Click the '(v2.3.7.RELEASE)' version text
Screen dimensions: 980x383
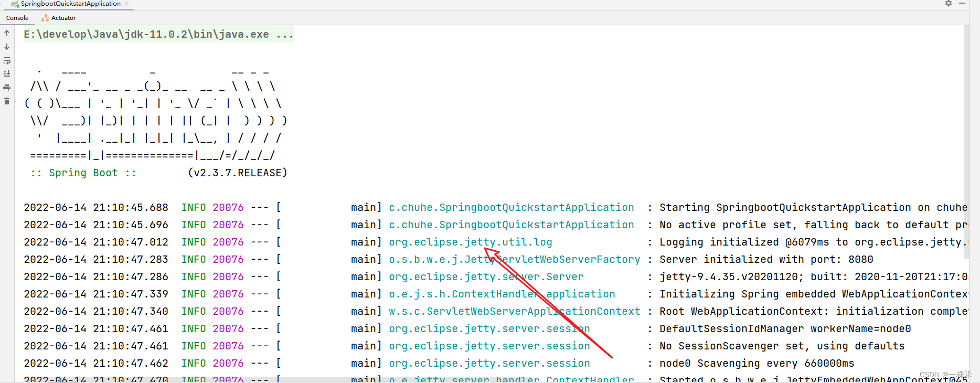pyautogui.click(x=238, y=173)
